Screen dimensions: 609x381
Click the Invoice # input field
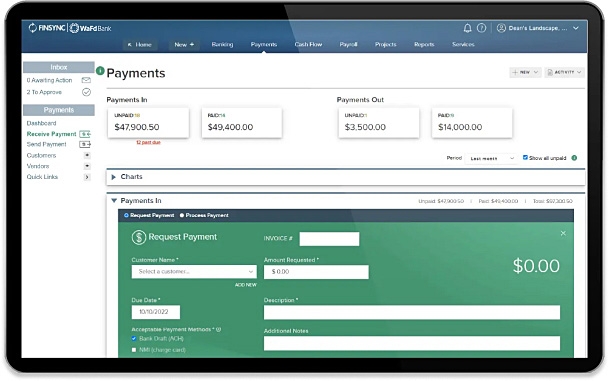pyautogui.click(x=329, y=238)
